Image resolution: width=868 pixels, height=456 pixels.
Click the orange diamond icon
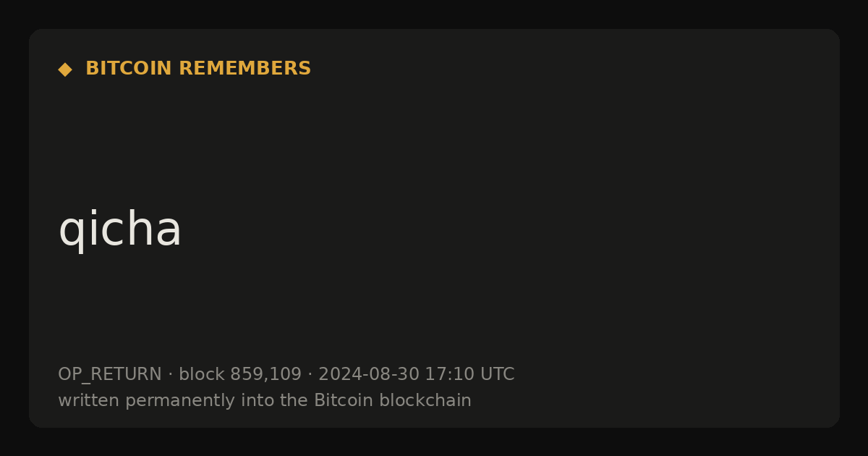[x=65, y=69]
